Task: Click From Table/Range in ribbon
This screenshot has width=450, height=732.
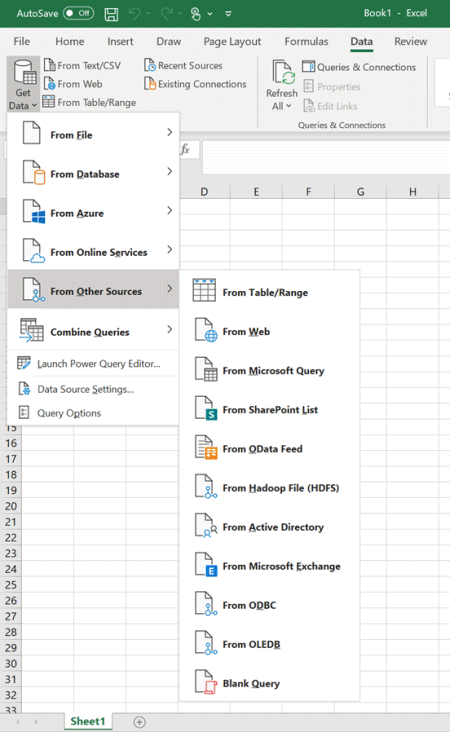Action: pyautogui.click(x=89, y=102)
